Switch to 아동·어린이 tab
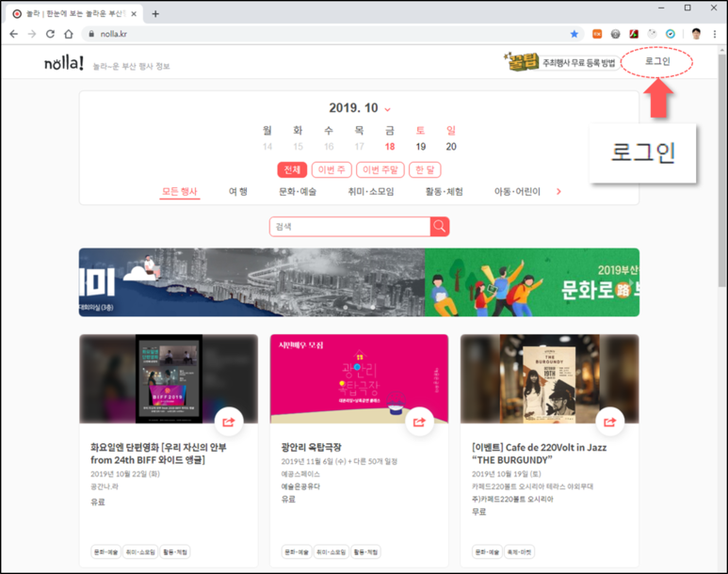728x574 pixels. coord(517,192)
